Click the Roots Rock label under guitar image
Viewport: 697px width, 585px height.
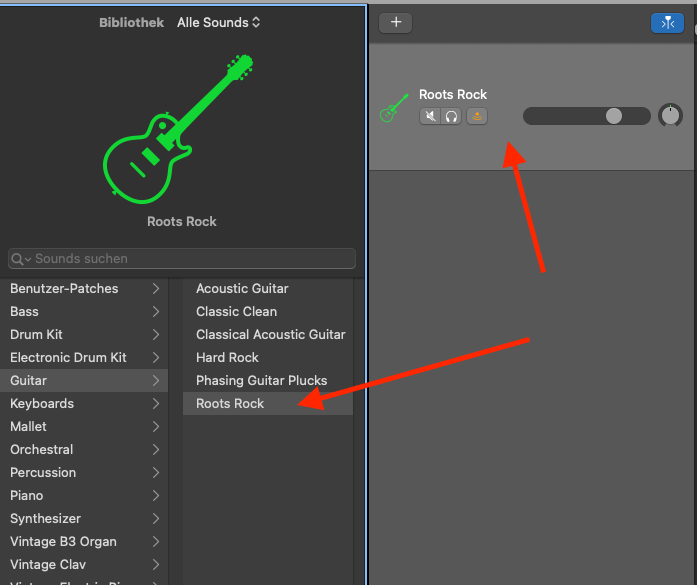182,221
